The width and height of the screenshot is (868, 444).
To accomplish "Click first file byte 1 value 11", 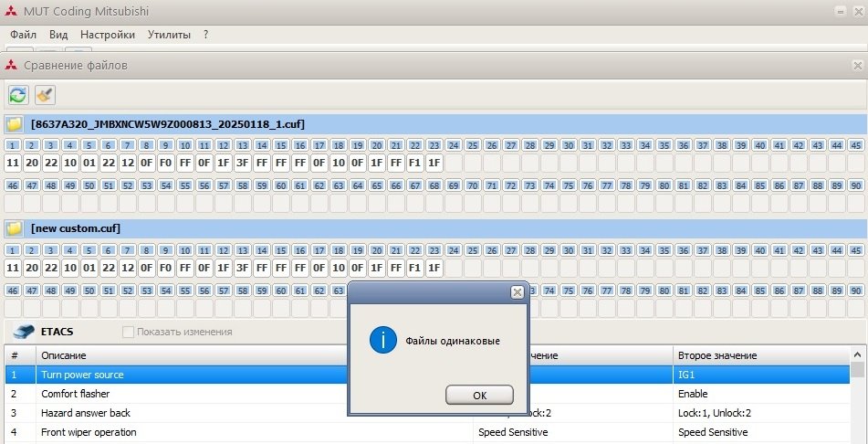I will point(13,163).
